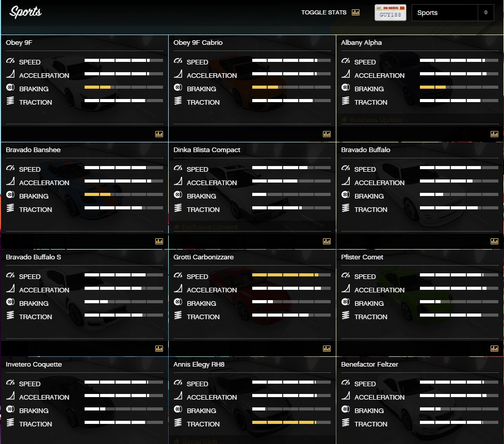Image resolution: width=504 pixels, height=444 pixels.
Task: Open the Sports category dropdown
Action: (452, 12)
